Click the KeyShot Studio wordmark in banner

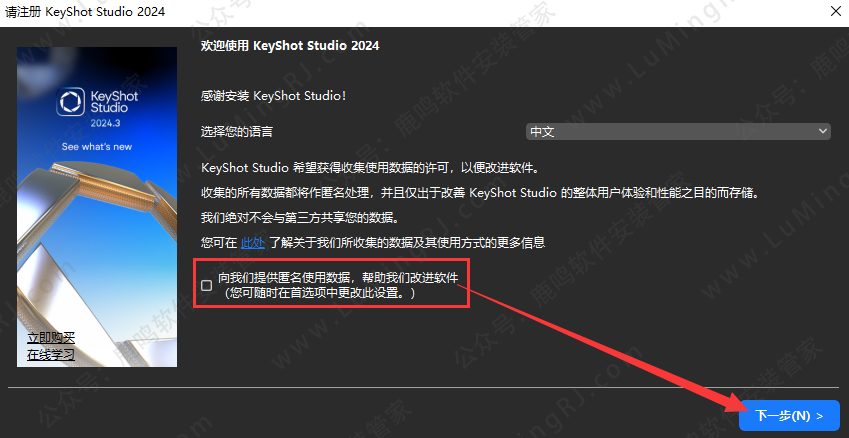coord(114,102)
